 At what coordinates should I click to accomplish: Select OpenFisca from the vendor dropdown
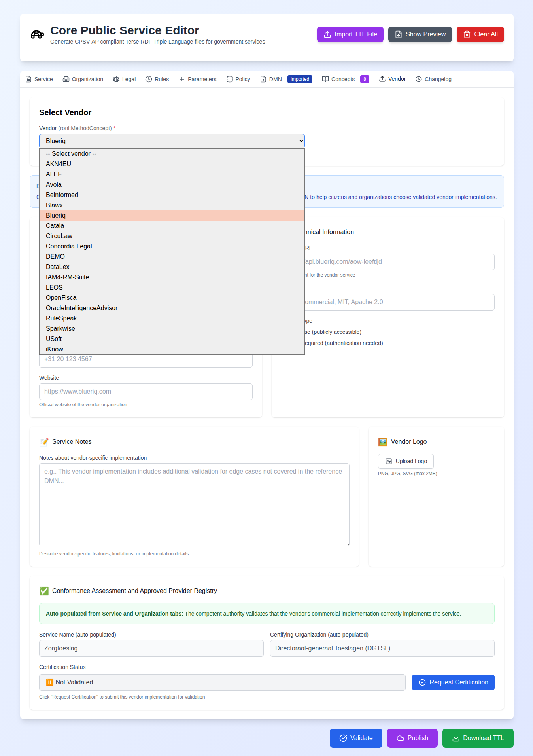pos(61,297)
